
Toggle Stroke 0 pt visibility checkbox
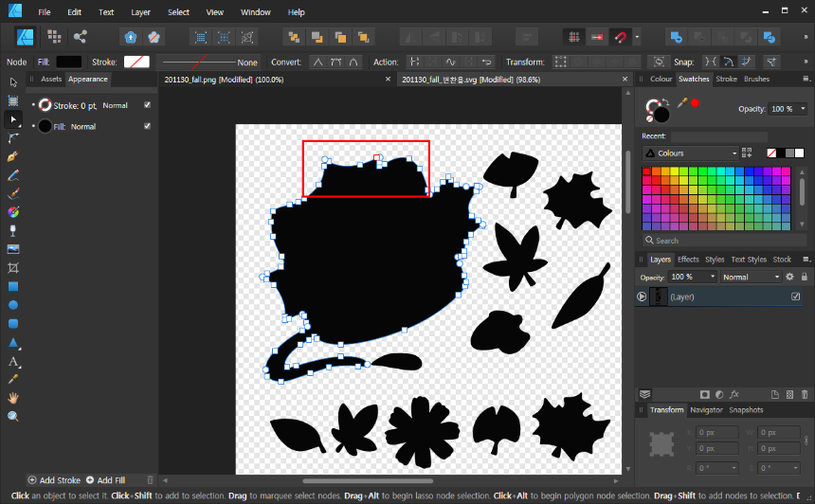click(148, 105)
